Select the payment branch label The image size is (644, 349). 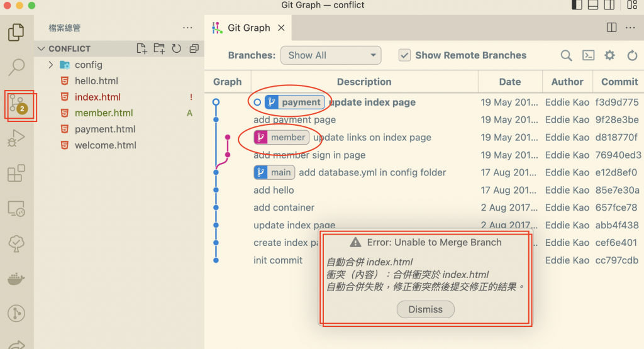click(295, 102)
